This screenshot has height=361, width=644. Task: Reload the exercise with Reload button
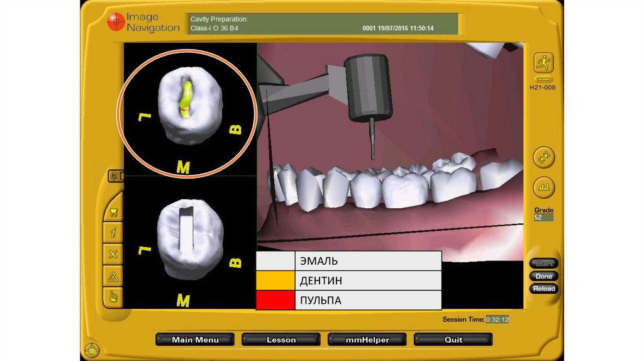pyautogui.click(x=543, y=289)
